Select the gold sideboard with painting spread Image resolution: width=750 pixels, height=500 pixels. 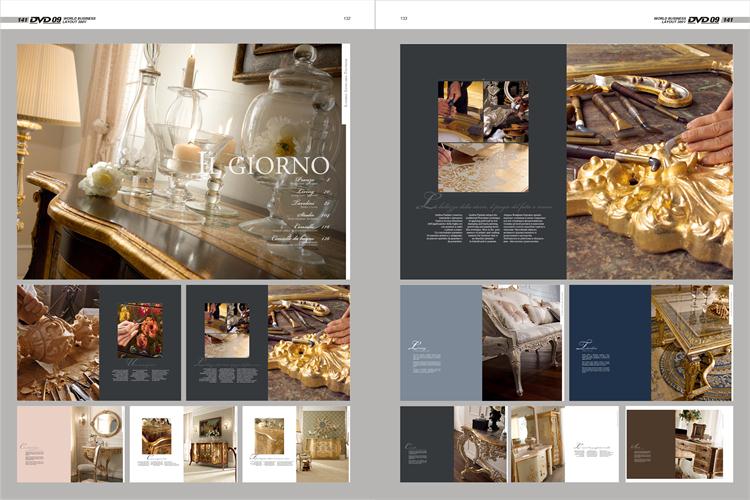[183, 443]
